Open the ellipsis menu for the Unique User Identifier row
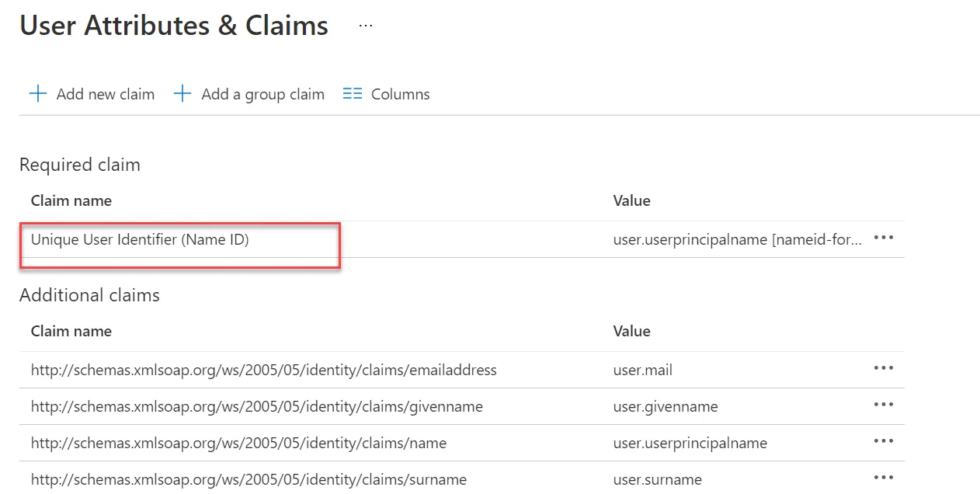 [x=884, y=238]
